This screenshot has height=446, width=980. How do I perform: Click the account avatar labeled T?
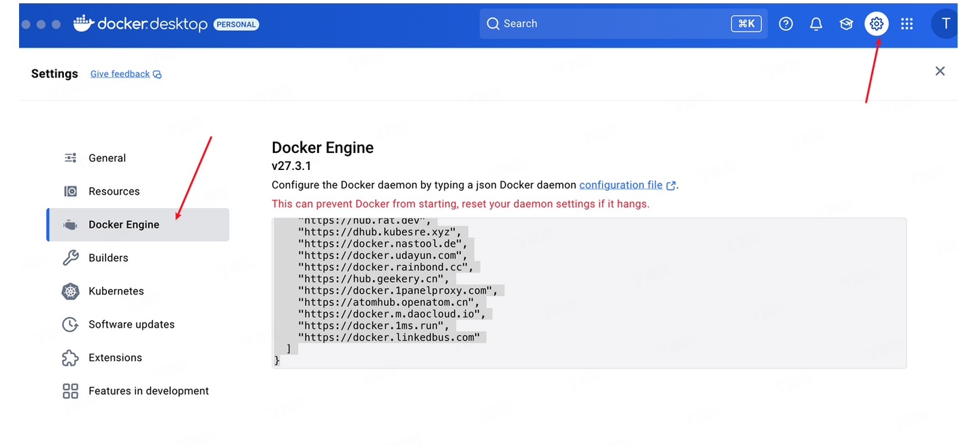tap(946, 23)
